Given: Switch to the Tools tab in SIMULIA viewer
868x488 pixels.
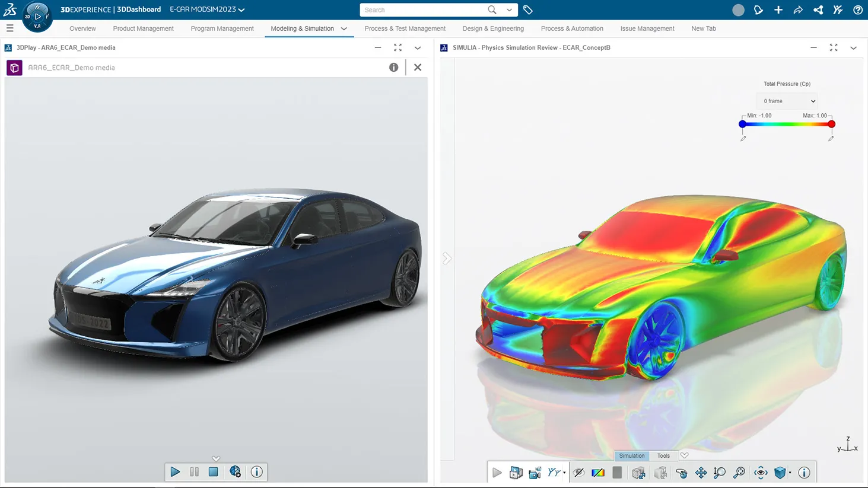Looking at the screenshot, I should (x=663, y=455).
